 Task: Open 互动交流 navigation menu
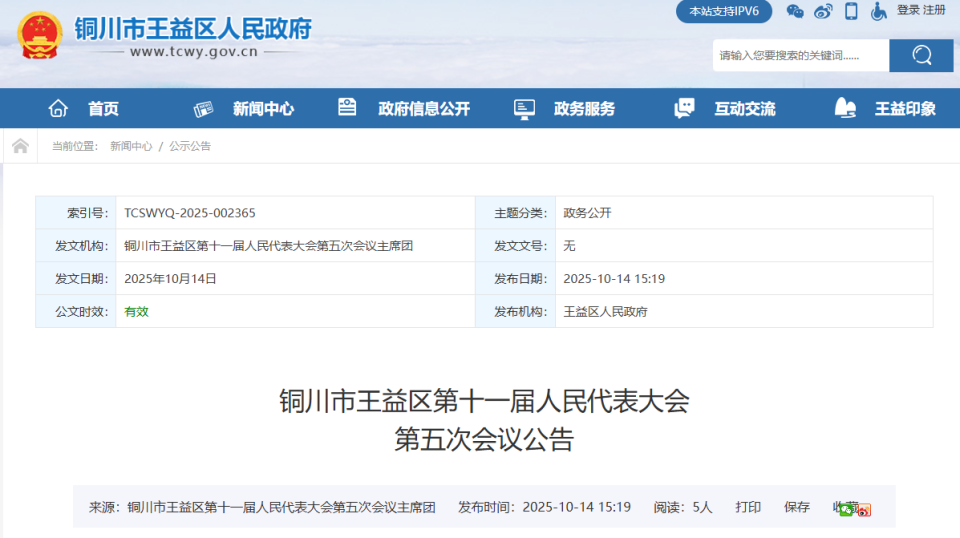744,109
